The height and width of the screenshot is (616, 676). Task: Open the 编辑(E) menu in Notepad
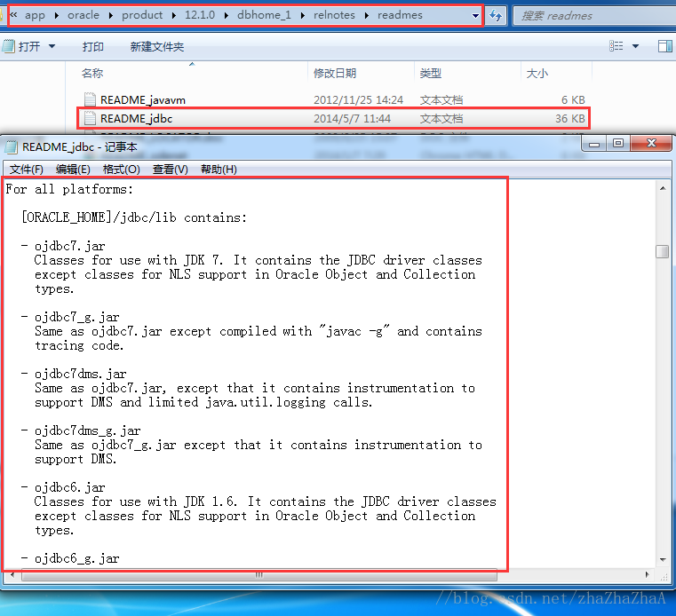click(x=73, y=170)
